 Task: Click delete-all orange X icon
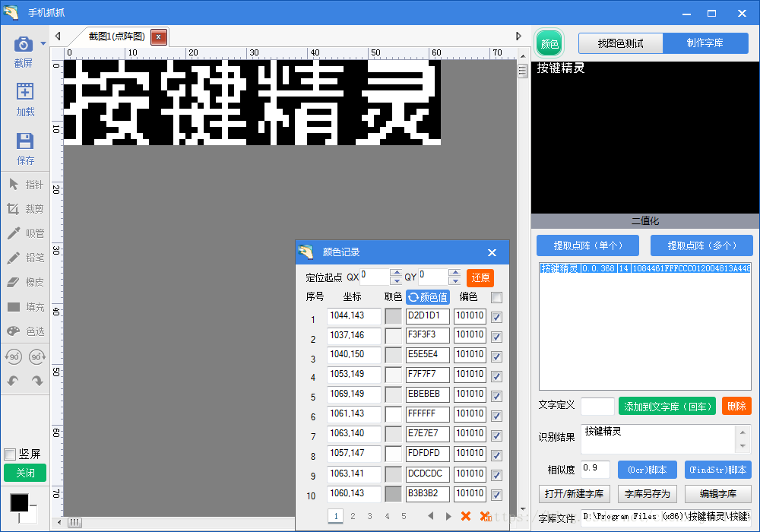click(485, 517)
